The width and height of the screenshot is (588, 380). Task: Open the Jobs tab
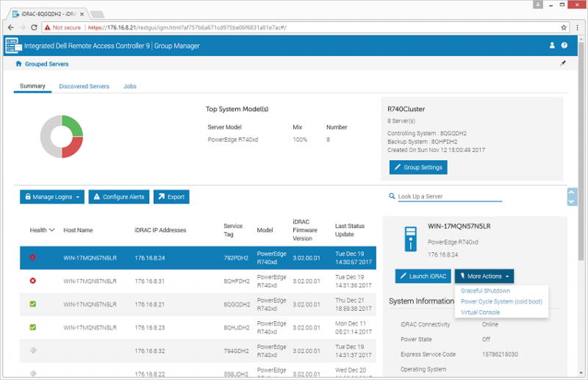[x=129, y=87]
